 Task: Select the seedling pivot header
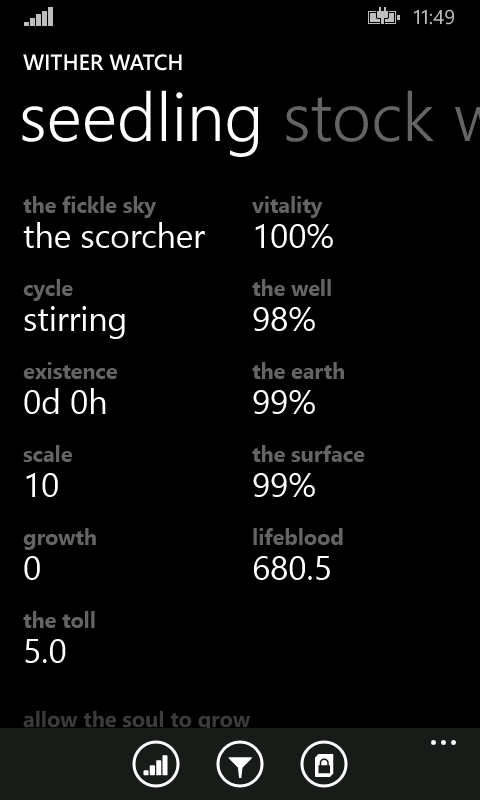tap(140, 122)
